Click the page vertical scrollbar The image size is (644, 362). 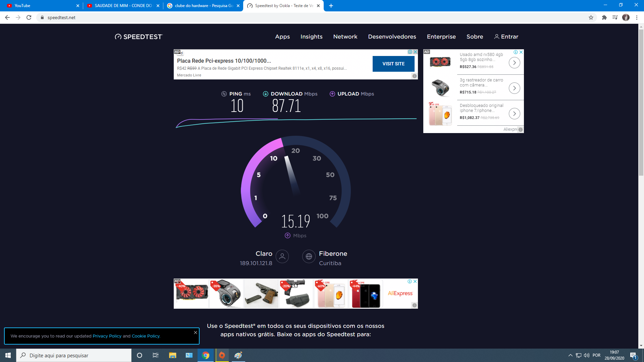pos(641,102)
